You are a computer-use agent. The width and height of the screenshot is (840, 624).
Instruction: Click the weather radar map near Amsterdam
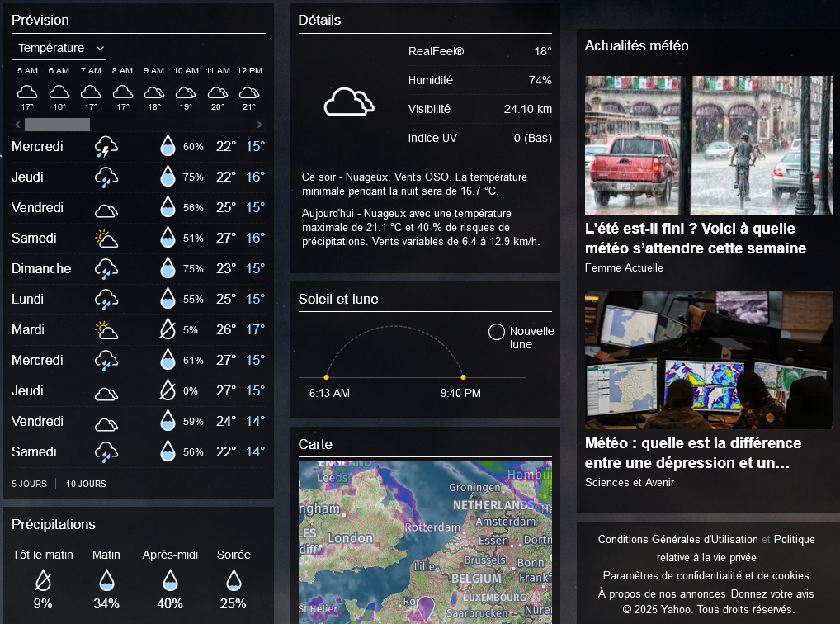click(x=505, y=522)
